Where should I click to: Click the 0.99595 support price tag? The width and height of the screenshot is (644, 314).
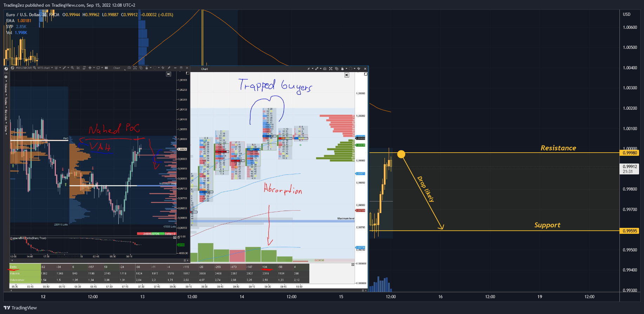tap(630, 231)
